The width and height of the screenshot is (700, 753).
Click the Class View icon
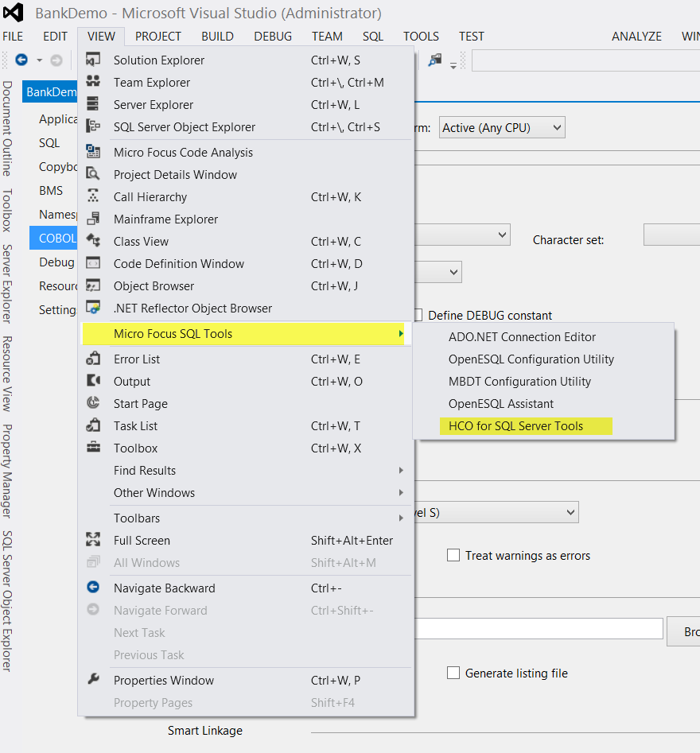tap(93, 242)
